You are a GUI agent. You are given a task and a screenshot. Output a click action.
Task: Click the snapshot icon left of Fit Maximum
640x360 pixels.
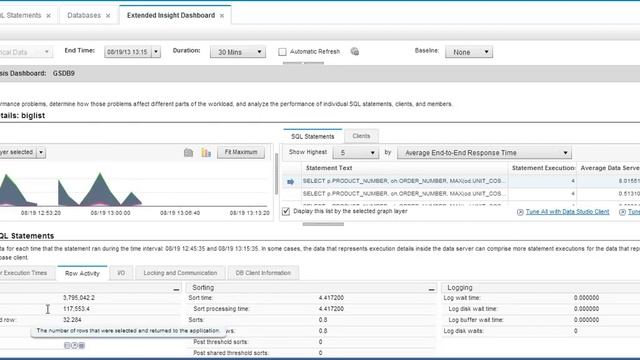tap(188, 153)
